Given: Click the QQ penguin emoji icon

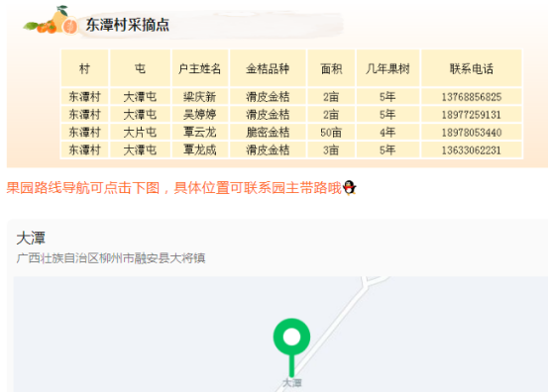Looking at the screenshot, I should click(350, 188).
